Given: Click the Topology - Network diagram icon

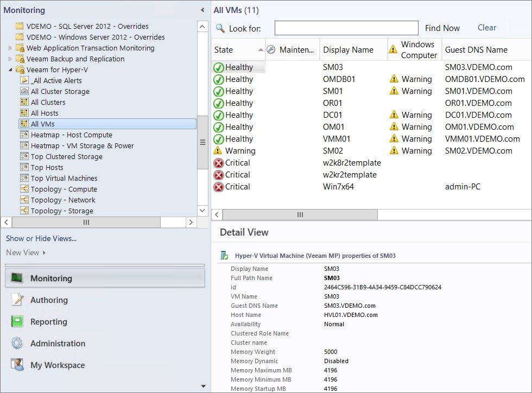Looking at the screenshot, I should [24, 200].
